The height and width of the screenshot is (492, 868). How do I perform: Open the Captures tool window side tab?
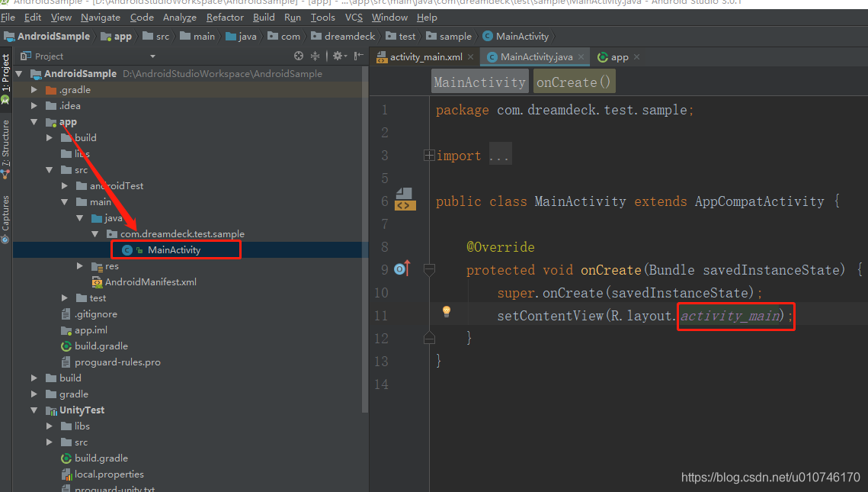[x=5, y=220]
